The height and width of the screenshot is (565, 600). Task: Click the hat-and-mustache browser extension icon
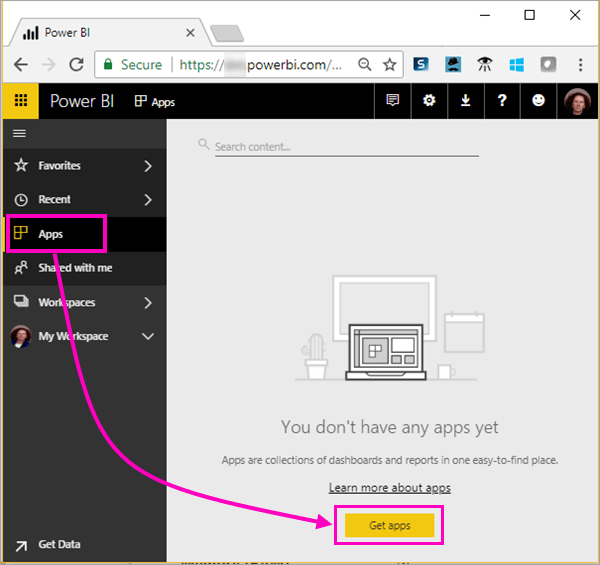pyautogui.click(x=453, y=64)
